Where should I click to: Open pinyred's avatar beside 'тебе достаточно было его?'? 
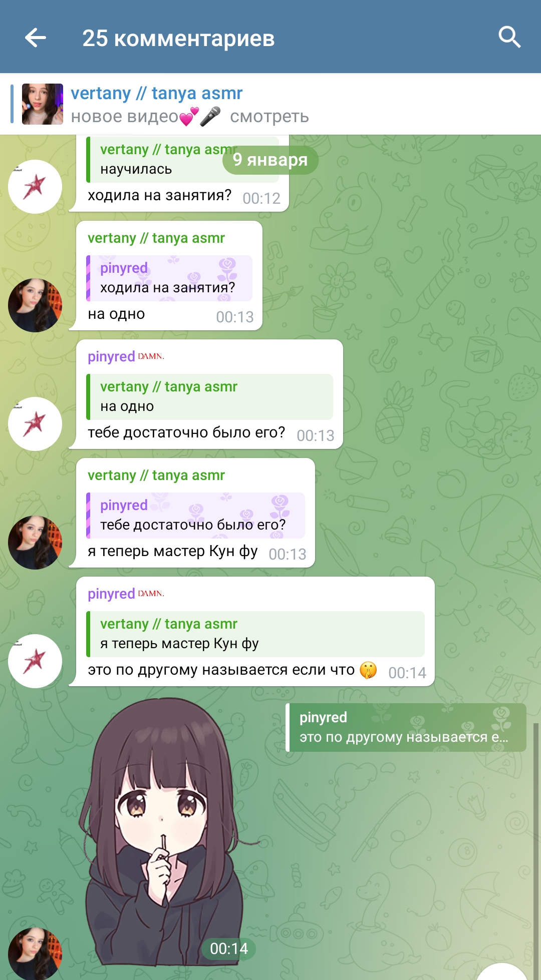coord(35,424)
